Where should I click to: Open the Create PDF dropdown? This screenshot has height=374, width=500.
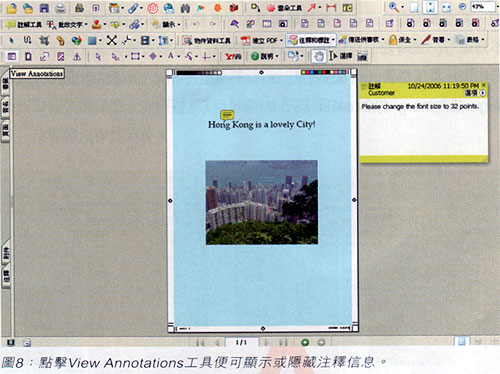[262, 40]
